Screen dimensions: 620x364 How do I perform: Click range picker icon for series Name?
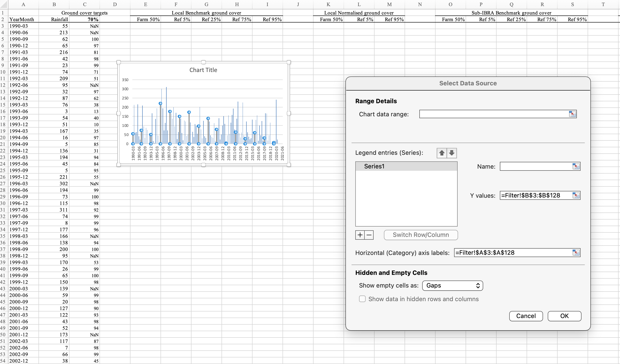[x=576, y=166]
